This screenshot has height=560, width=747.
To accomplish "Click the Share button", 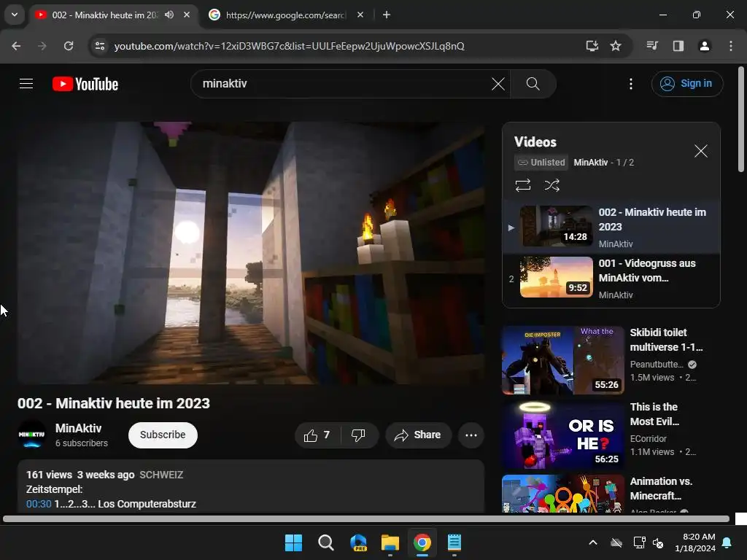I will coord(418,435).
